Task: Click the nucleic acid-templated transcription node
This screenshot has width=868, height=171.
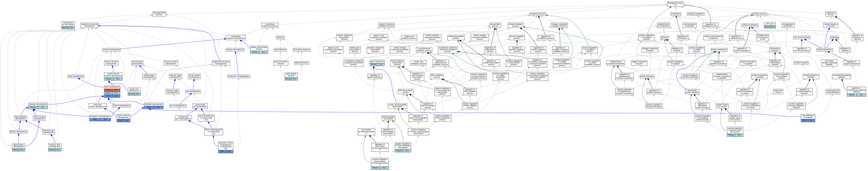Action: [397, 106]
